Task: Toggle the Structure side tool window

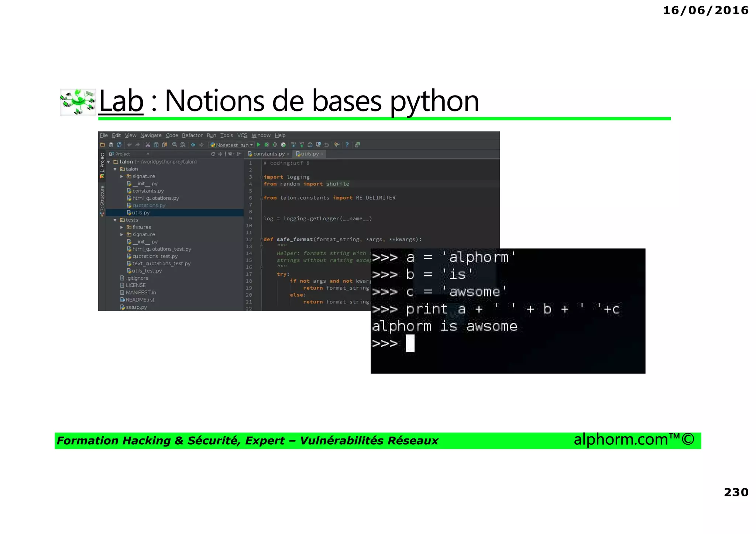Action: [102, 201]
